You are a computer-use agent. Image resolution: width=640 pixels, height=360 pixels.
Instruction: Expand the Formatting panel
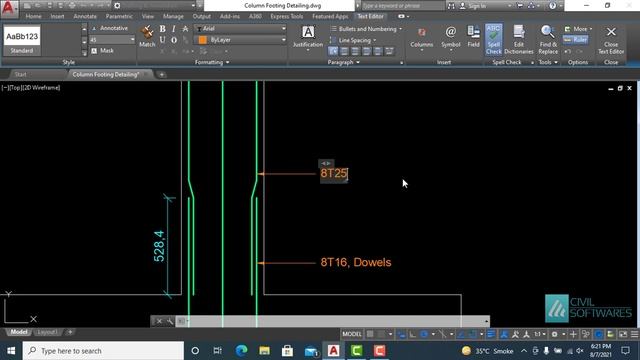point(212,62)
